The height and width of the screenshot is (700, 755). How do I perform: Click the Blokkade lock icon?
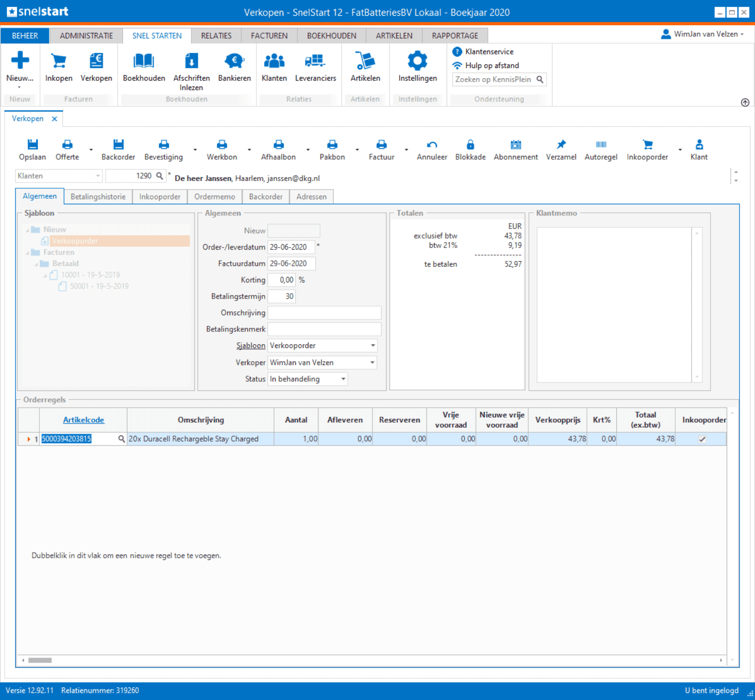(x=470, y=145)
